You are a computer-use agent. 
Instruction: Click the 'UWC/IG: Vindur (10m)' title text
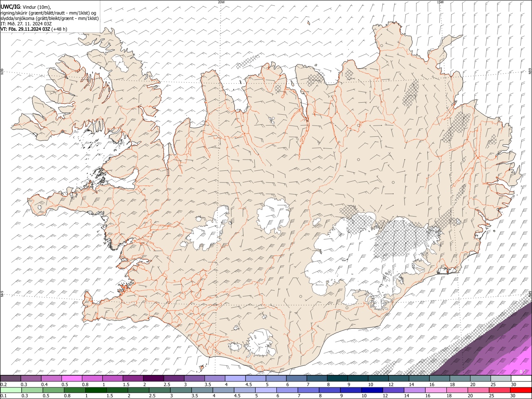click(x=26, y=7)
